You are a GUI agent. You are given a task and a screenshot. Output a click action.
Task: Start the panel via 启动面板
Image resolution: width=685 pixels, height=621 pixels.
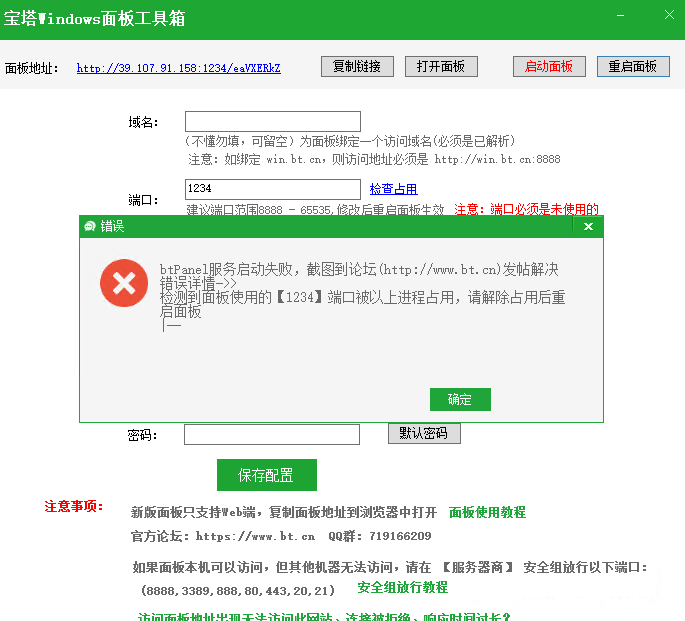[x=549, y=66]
